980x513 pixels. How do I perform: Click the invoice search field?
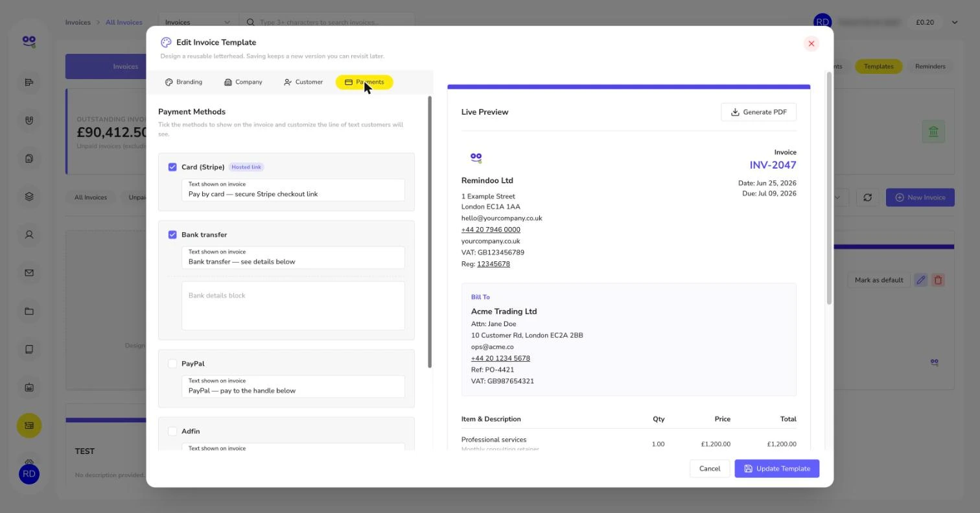click(x=327, y=22)
